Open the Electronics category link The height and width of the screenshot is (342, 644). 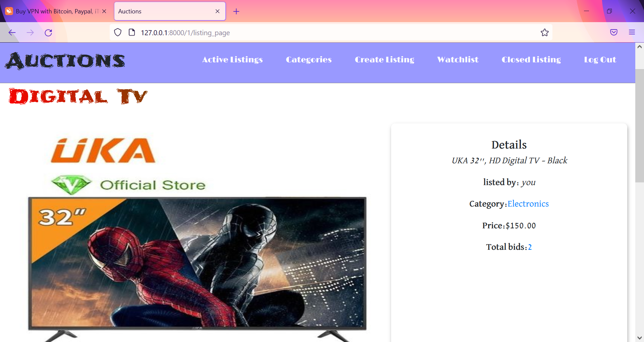point(528,204)
